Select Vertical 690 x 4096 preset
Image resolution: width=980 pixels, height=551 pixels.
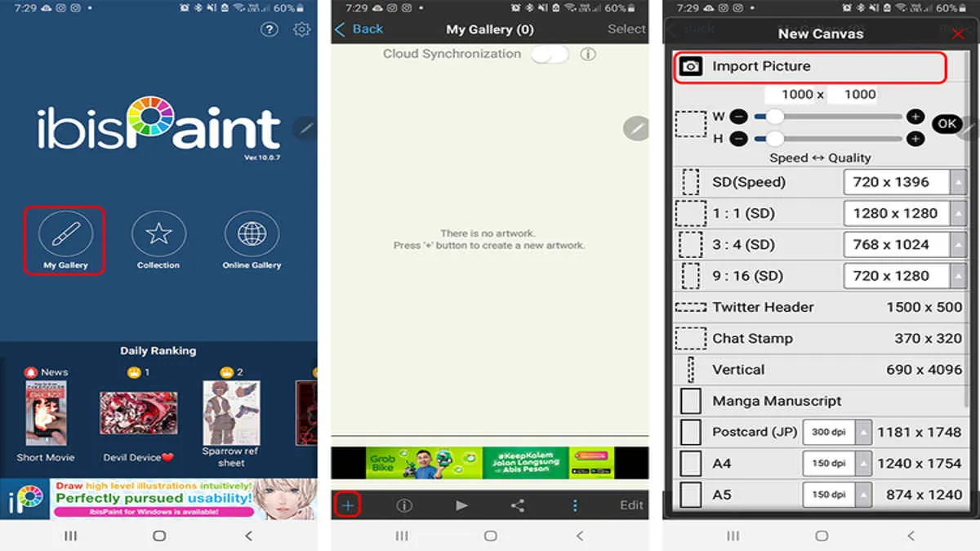(x=820, y=370)
